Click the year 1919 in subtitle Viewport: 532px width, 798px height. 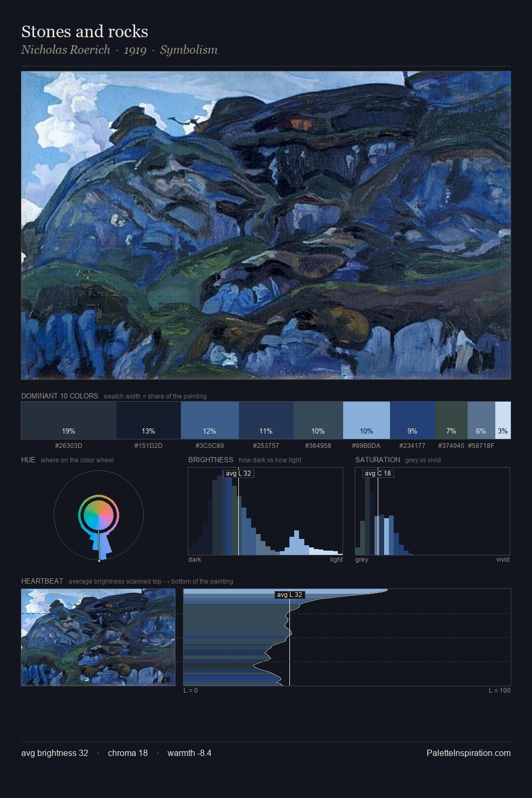click(x=135, y=50)
